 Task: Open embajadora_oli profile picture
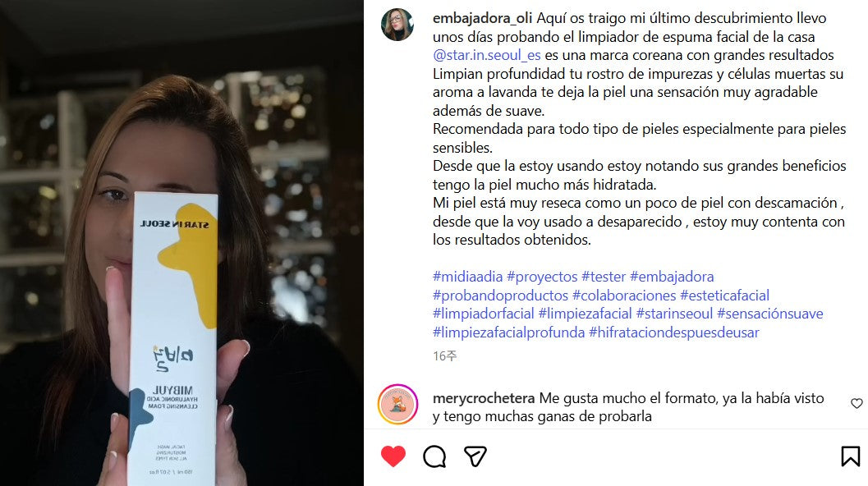click(x=397, y=25)
